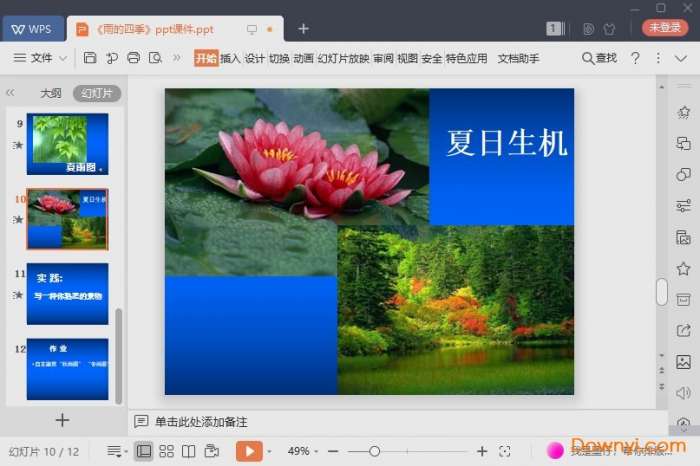Click the save icon in the toolbar
Image resolution: width=700 pixels, height=466 pixels.
(90, 58)
